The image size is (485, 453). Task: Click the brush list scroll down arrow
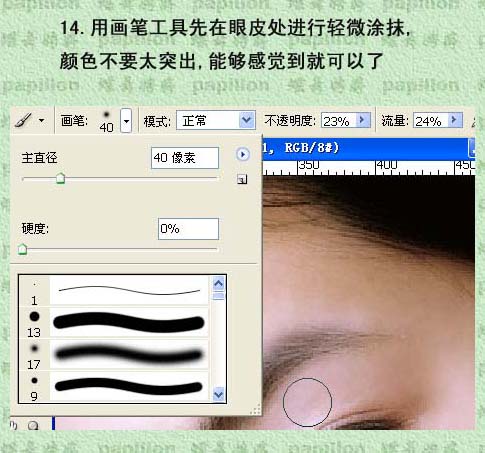pyautogui.click(x=218, y=394)
